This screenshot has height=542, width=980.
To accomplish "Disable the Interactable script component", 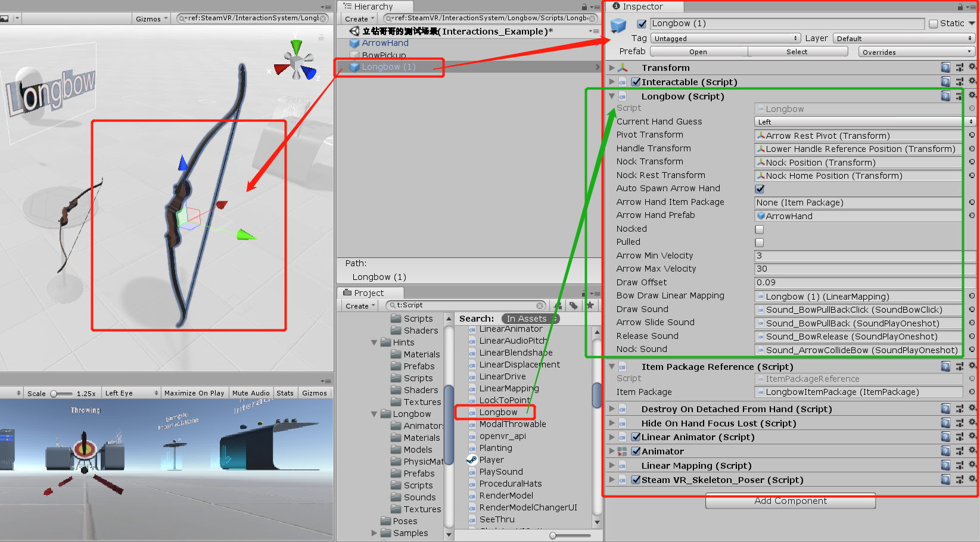I will (x=635, y=82).
